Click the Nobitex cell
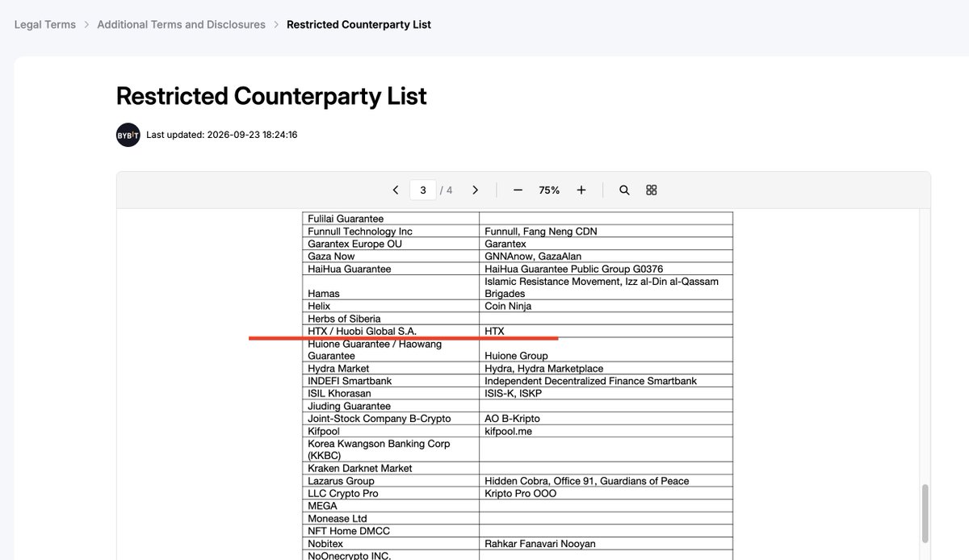Image resolution: width=969 pixels, height=560 pixels. click(x=391, y=544)
